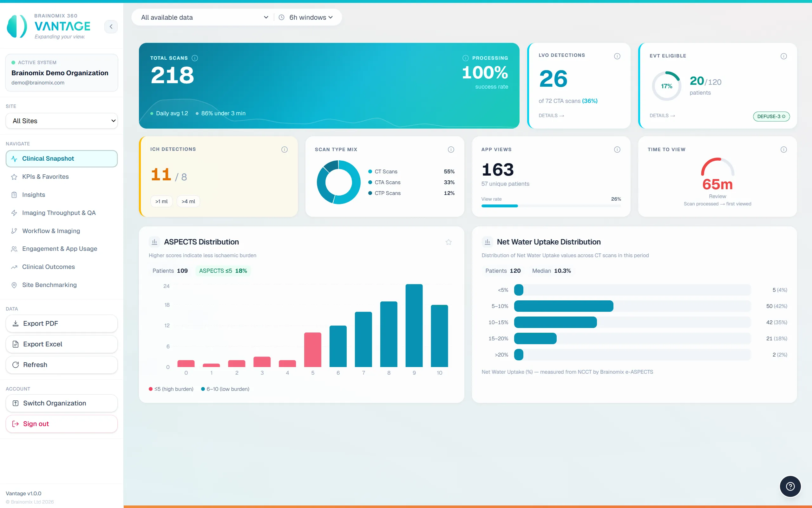This screenshot has height=508, width=812.
Task: Click the Workflow & Imaging branch icon
Action: [x=14, y=231]
